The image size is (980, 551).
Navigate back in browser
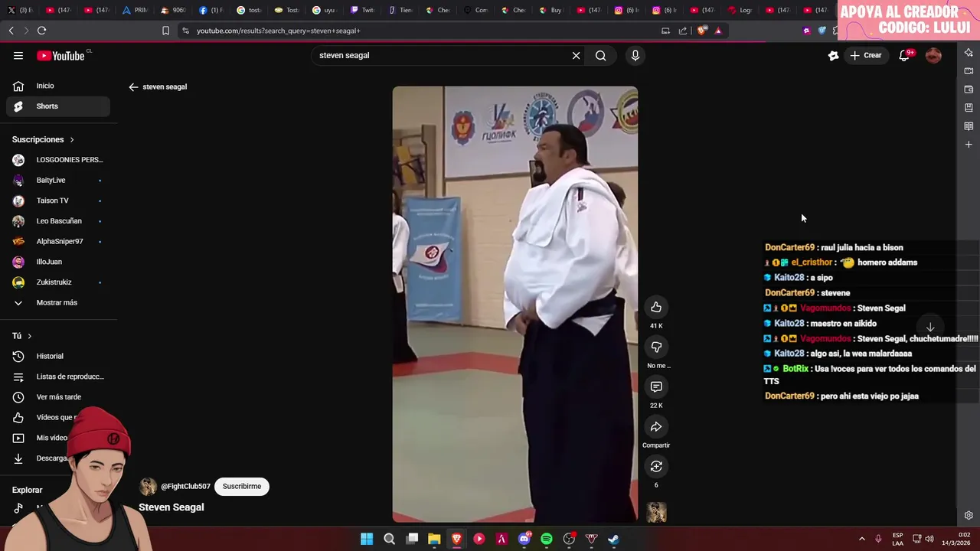[x=11, y=31]
